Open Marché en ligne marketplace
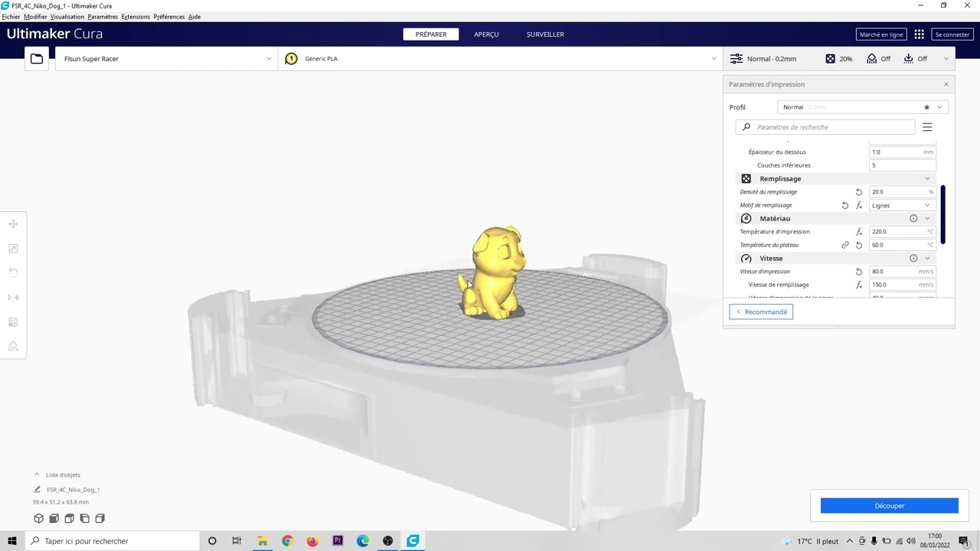980x551 pixels. [x=881, y=34]
